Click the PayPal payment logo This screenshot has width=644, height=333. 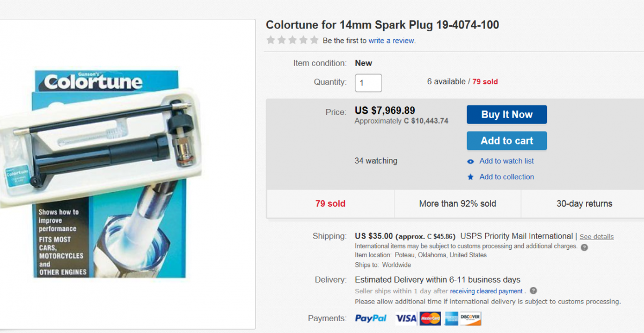(371, 318)
